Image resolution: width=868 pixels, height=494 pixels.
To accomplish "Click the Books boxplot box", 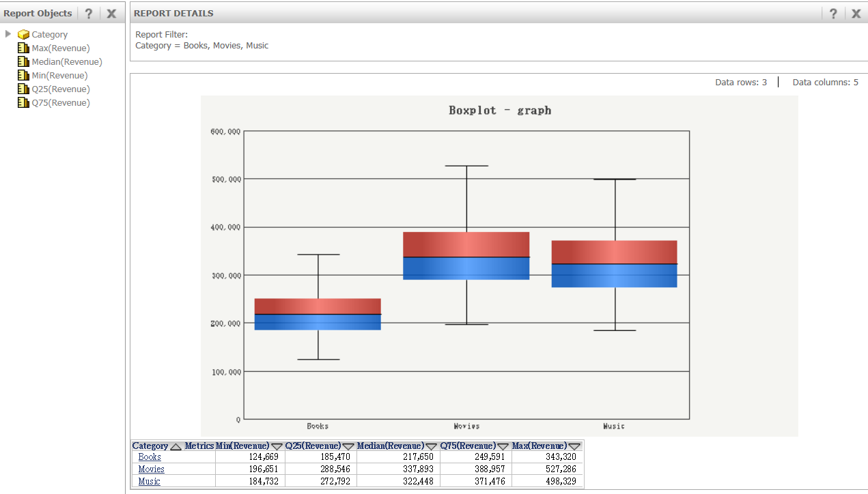I will (318, 314).
